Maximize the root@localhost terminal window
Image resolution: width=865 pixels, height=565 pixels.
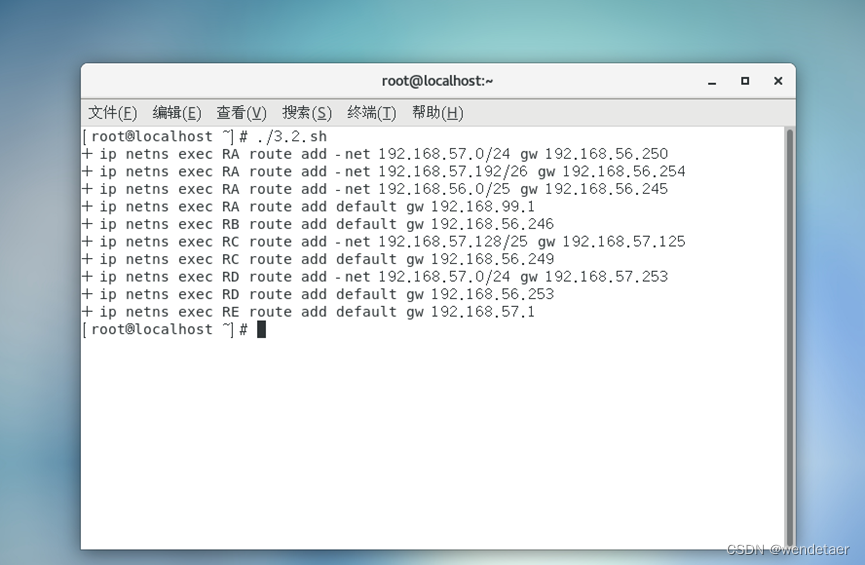click(x=745, y=81)
